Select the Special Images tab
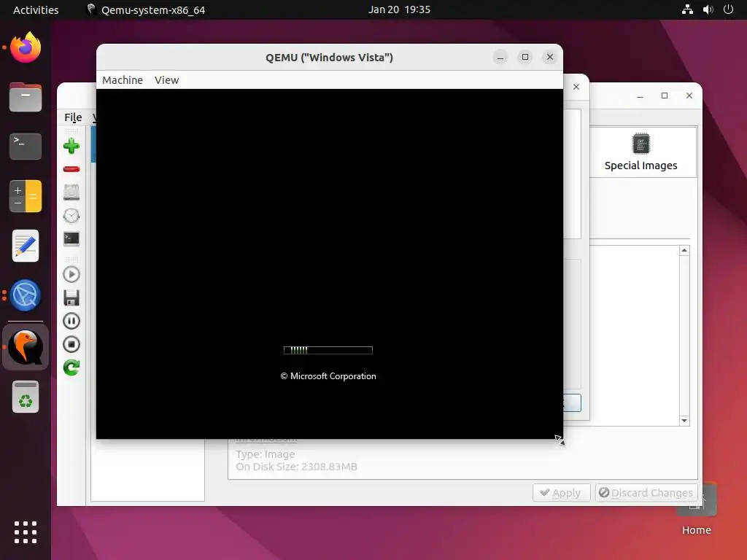 pyautogui.click(x=640, y=152)
